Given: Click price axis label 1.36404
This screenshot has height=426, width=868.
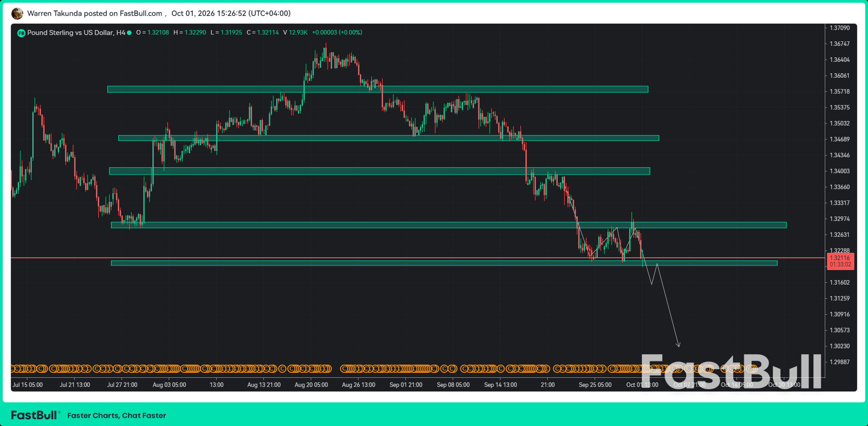Looking at the screenshot, I should coord(840,60).
